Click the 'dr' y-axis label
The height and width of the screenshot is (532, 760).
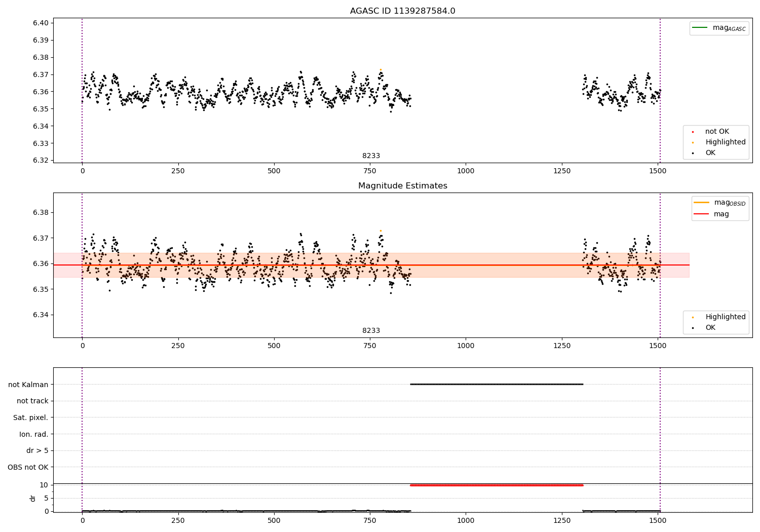(33, 499)
